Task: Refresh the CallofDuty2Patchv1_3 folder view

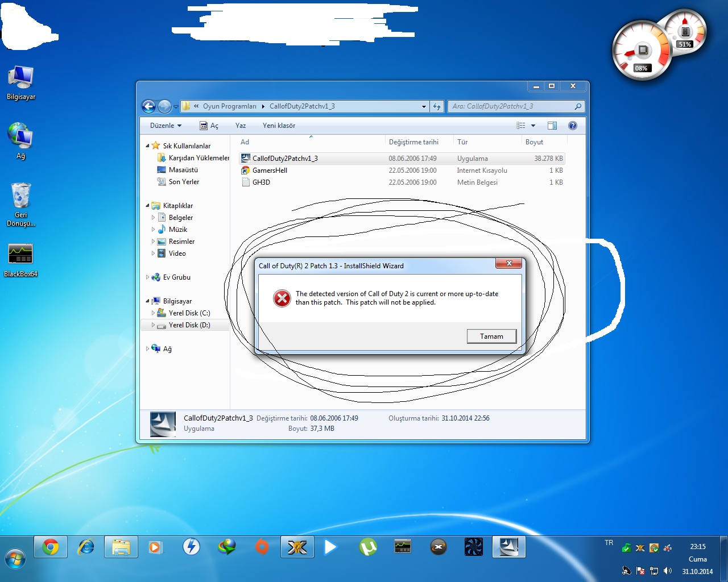Action: click(x=437, y=106)
